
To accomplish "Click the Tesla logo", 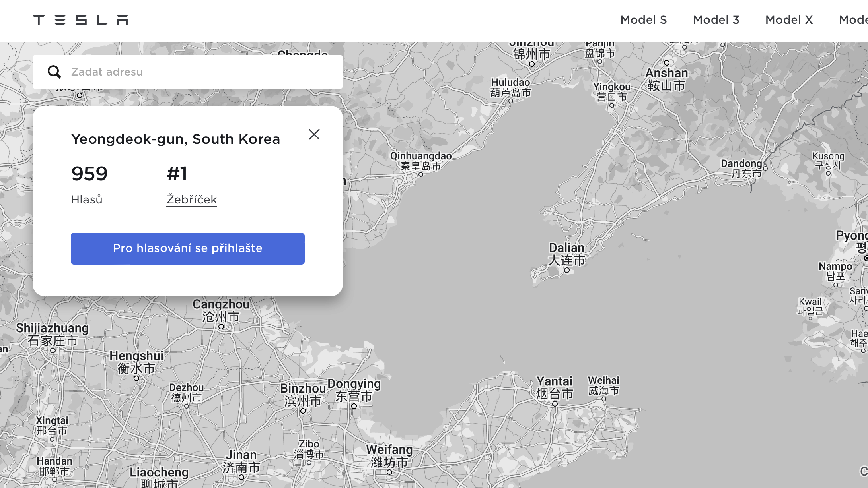I will pos(80,20).
